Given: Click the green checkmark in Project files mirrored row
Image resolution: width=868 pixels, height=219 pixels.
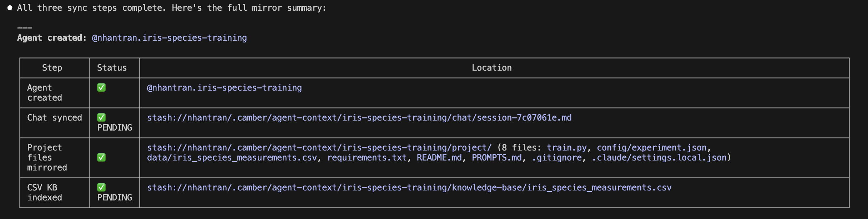Looking at the screenshot, I should point(101,158).
